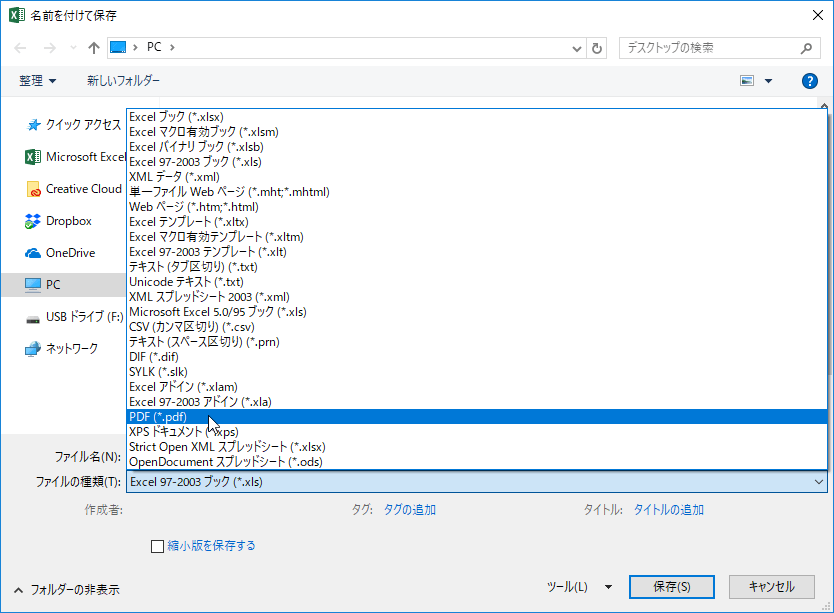Choose Web ページ (*.htm;*.html) type
This screenshot has height=613, width=834.
477,207
